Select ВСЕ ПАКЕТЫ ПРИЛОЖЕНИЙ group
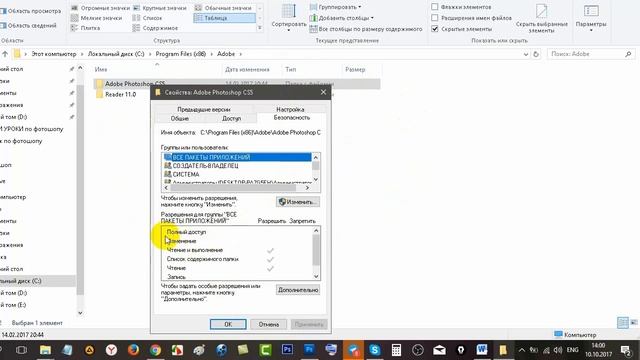 [x=237, y=157]
